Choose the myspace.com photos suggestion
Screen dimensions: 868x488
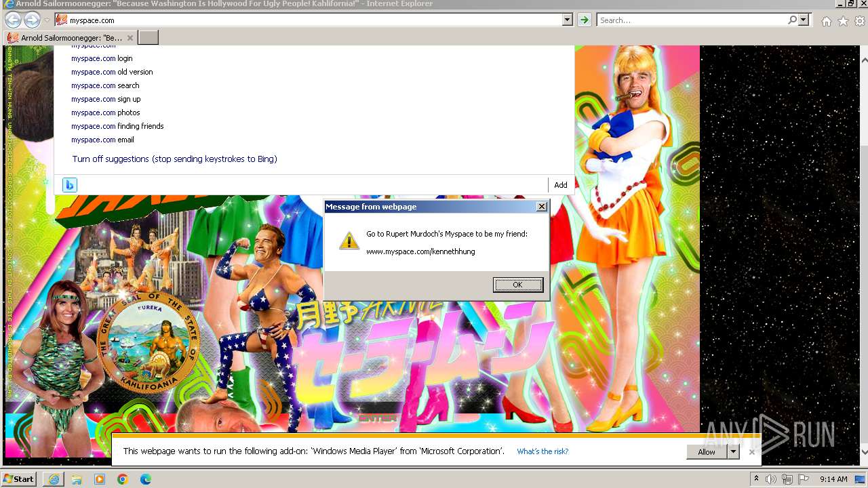(x=106, y=113)
